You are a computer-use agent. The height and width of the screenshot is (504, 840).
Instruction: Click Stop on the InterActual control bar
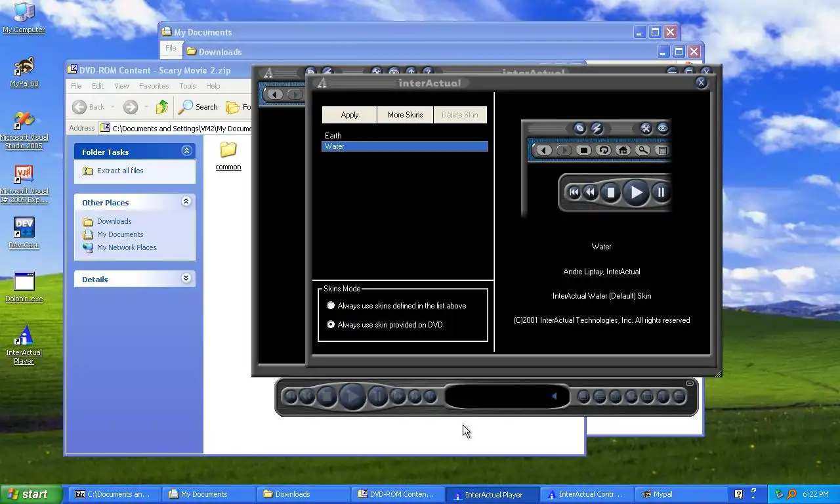327,396
